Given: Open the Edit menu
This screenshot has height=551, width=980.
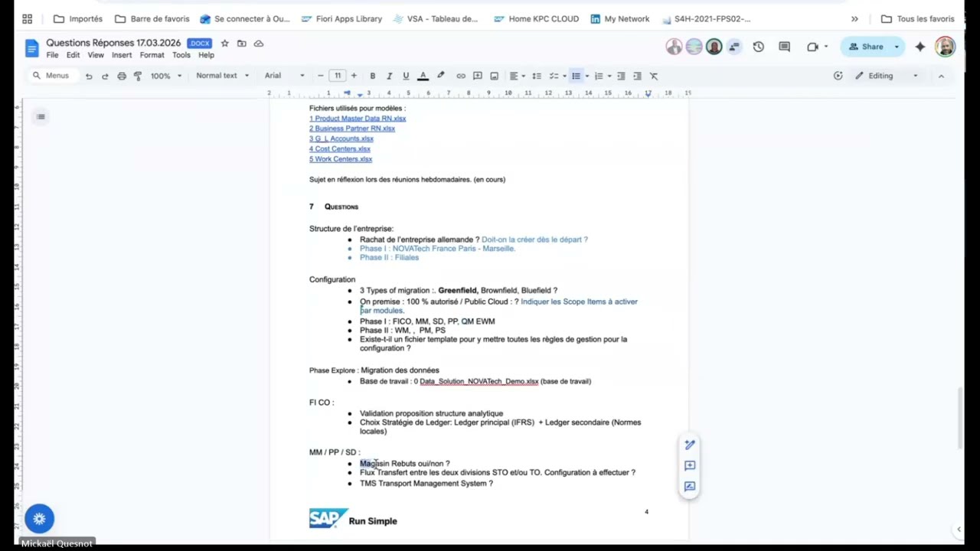Looking at the screenshot, I should [x=73, y=55].
